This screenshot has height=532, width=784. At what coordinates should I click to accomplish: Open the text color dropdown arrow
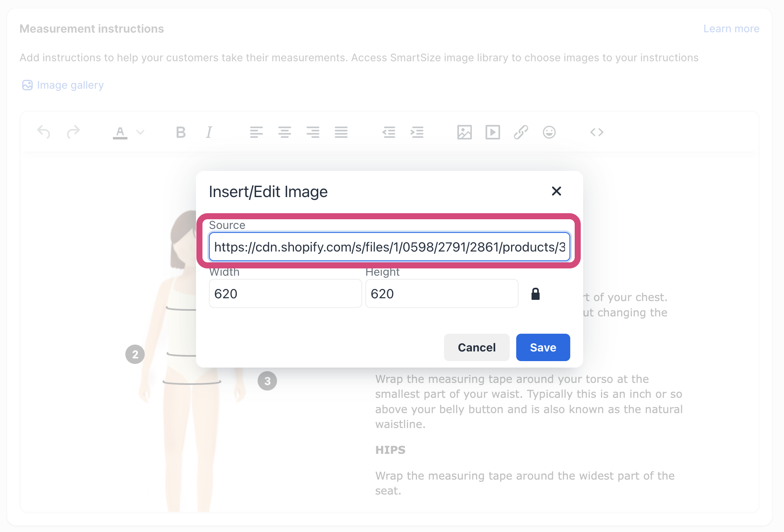point(140,132)
